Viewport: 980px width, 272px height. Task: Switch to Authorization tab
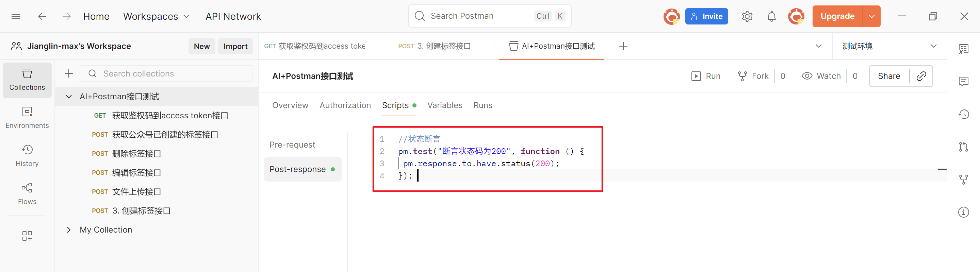click(345, 105)
